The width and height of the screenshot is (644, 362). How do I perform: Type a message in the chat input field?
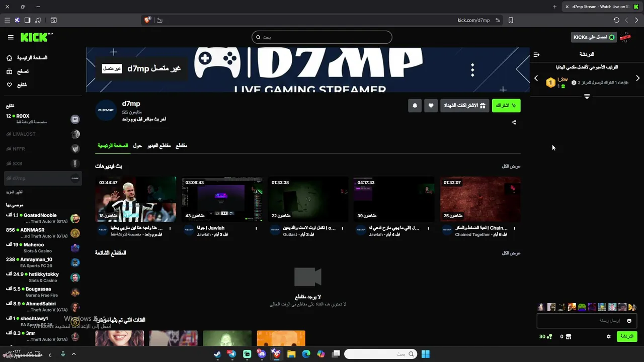pos(587,321)
